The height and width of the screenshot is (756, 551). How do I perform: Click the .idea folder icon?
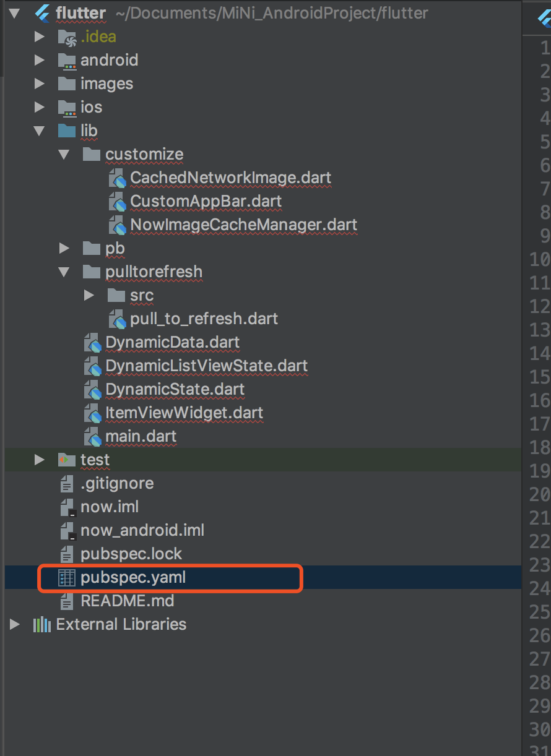[66, 37]
